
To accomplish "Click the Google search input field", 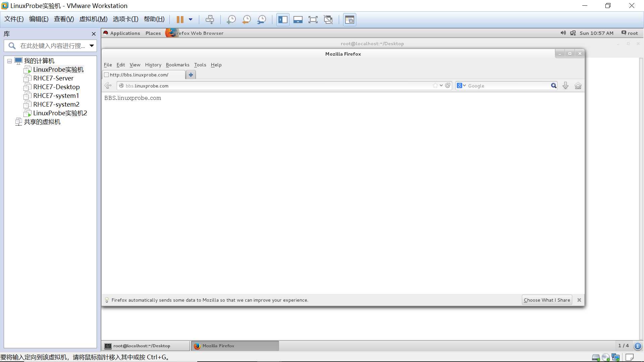I will click(508, 86).
